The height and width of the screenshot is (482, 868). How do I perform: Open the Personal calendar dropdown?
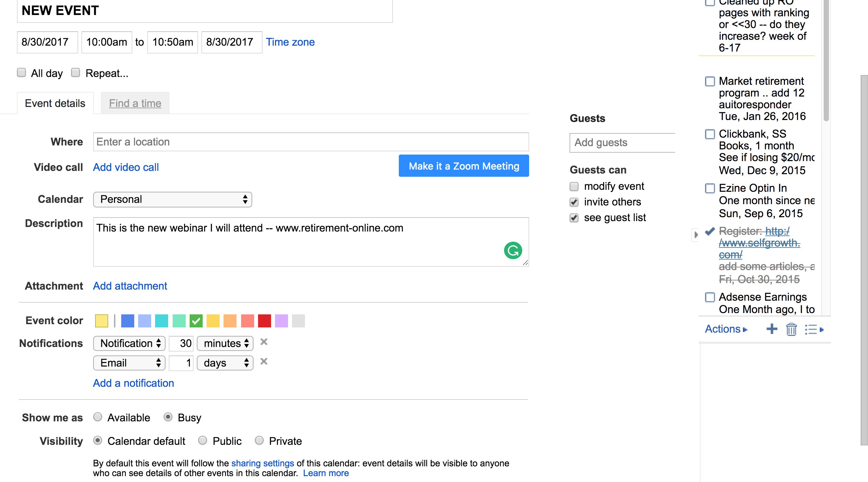172,199
